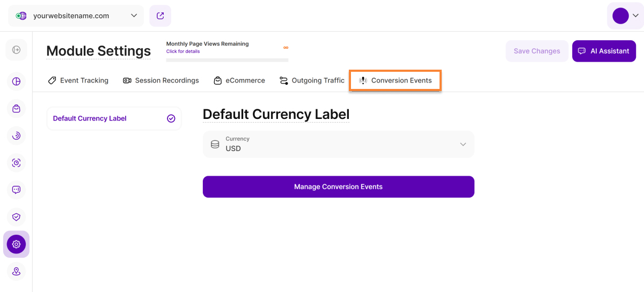
Task: Click the page views progress bar
Action: (x=227, y=60)
